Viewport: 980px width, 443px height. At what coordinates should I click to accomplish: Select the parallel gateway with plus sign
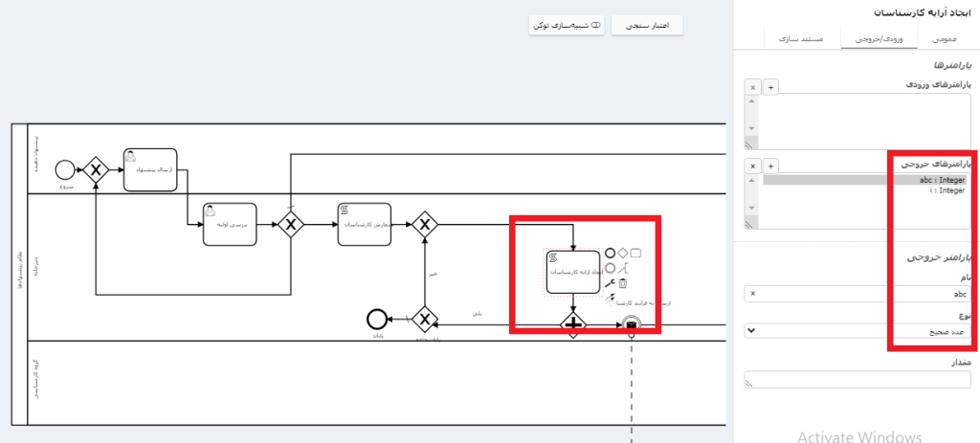[x=572, y=325]
